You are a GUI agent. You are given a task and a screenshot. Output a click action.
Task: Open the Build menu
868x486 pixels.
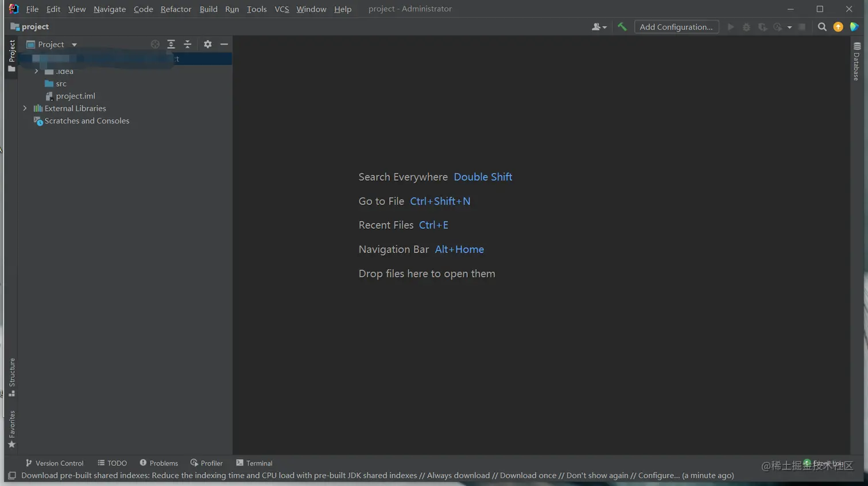coord(208,9)
